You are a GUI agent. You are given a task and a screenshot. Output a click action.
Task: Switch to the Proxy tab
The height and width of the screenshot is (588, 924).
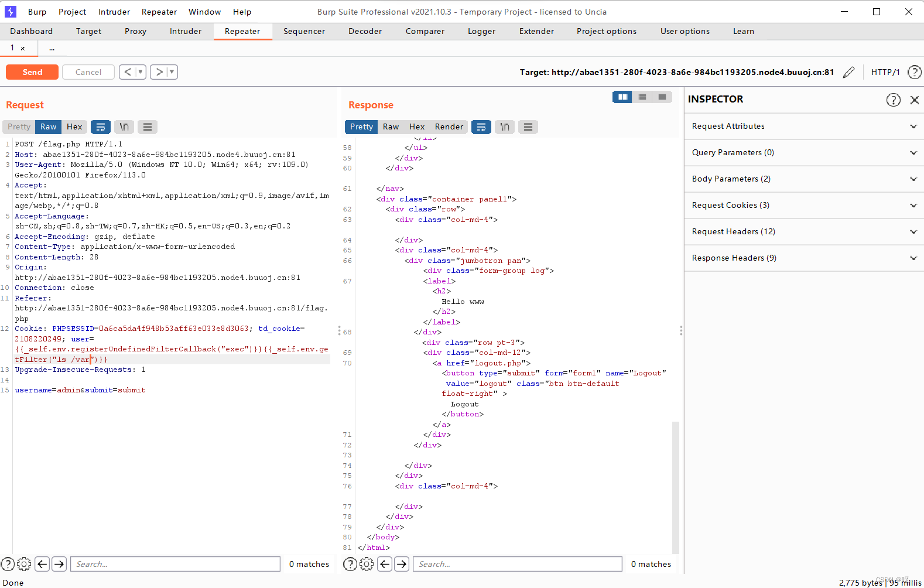point(135,31)
